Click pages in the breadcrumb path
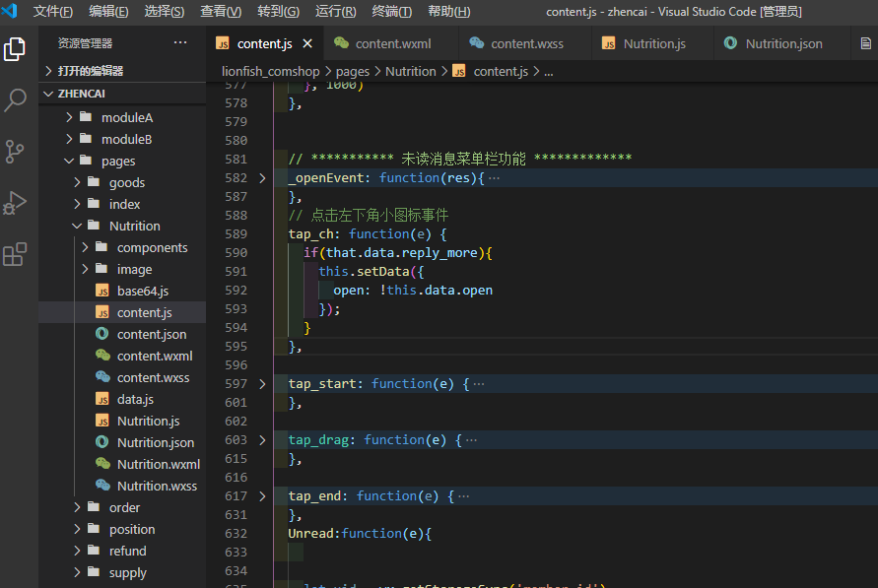This screenshot has height=588, width=878. pos(353,72)
